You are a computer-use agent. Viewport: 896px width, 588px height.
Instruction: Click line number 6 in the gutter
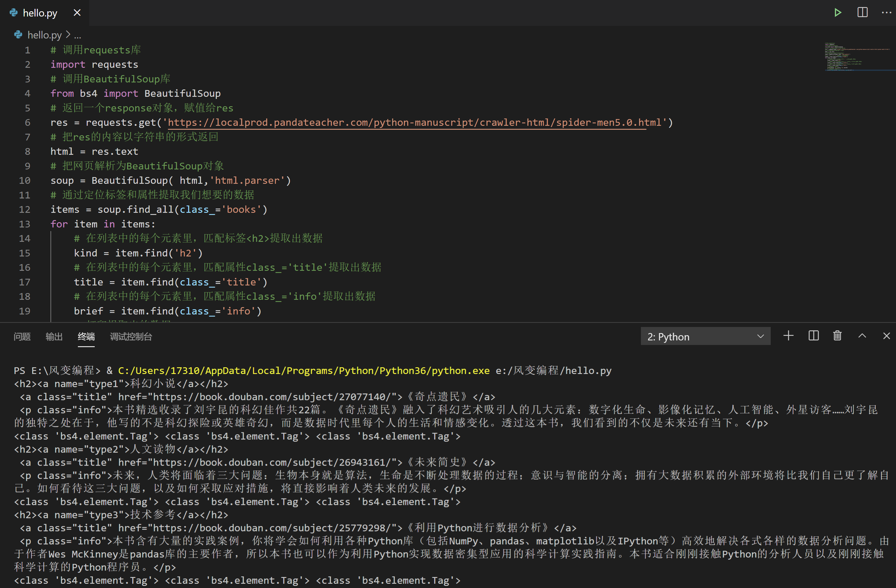[27, 123]
